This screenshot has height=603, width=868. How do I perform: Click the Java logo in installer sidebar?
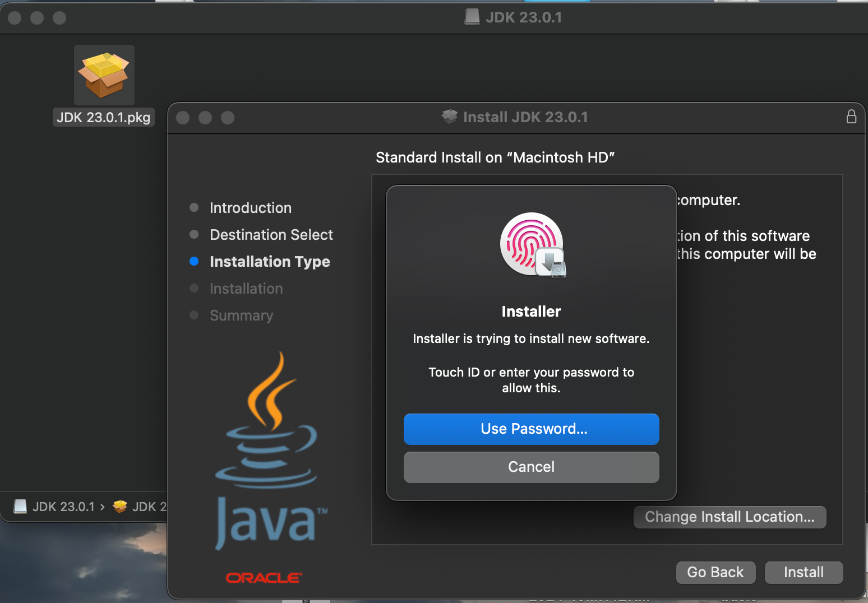coord(270,451)
